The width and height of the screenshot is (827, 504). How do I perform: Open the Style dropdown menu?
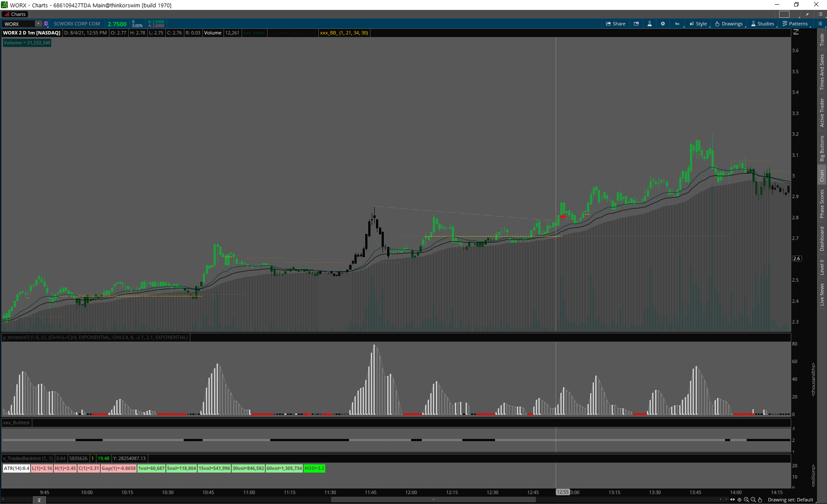[698, 24]
